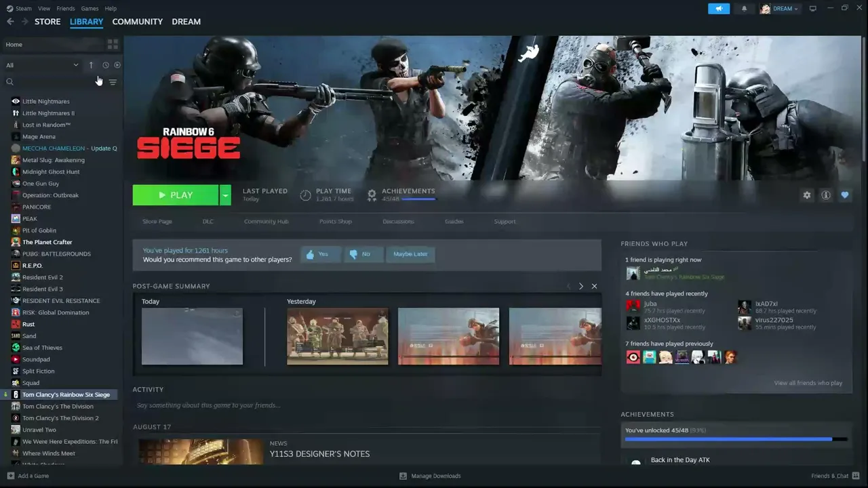Click the achievements trophy icon
This screenshot has height=488, width=868.
[372, 195]
